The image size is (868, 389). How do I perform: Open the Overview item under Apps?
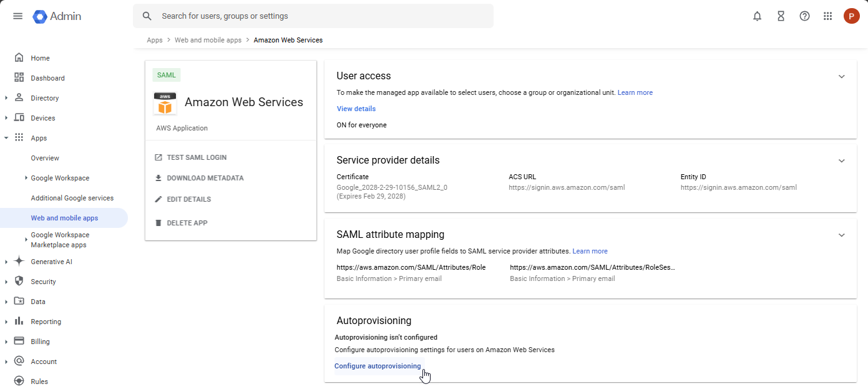pos(45,158)
